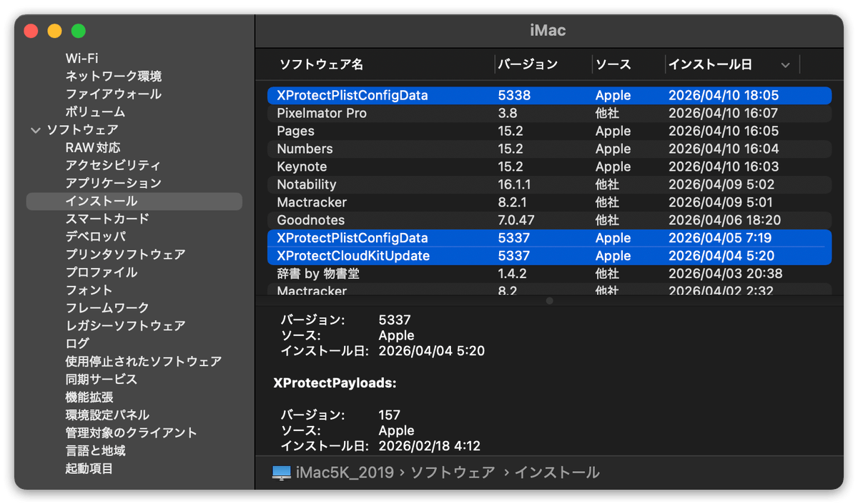Click version 16.1.1 cell

[x=515, y=184]
